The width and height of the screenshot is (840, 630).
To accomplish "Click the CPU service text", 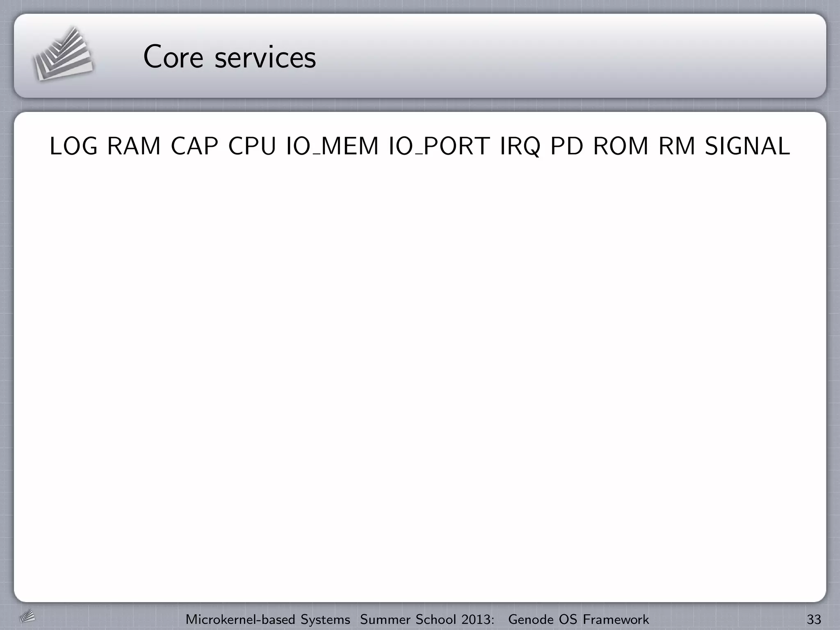I will click(252, 146).
